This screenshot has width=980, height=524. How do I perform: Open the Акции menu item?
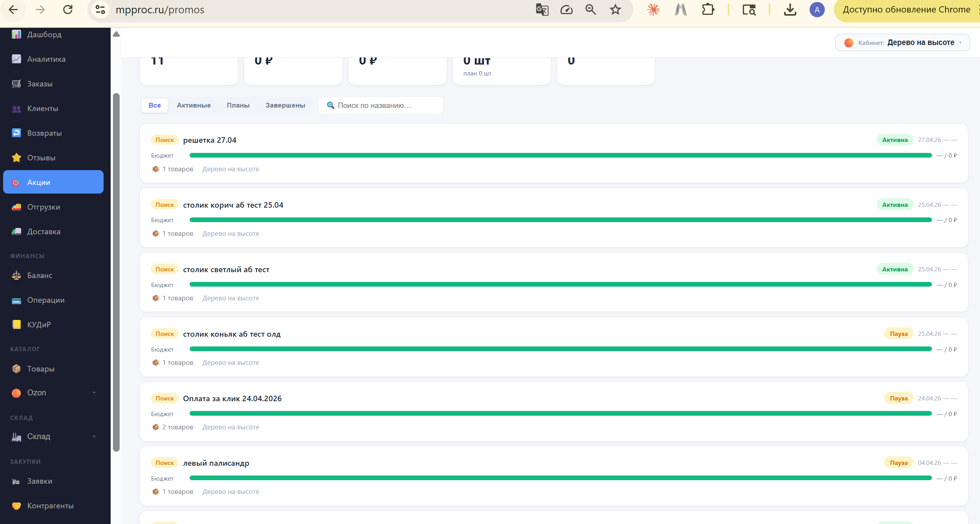[53, 182]
